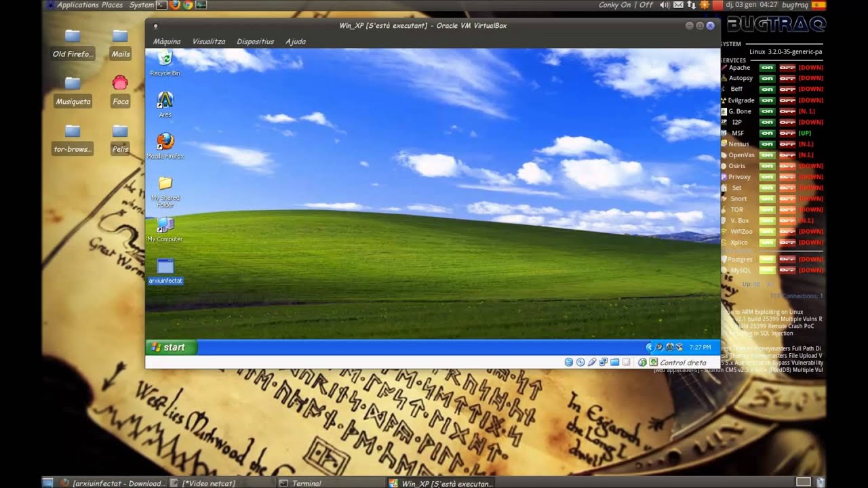Launch Mozilla Firefox on the XP desktop
The height and width of the screenshot is (488, 868).
pyautogui.click(x=165, y=146)
